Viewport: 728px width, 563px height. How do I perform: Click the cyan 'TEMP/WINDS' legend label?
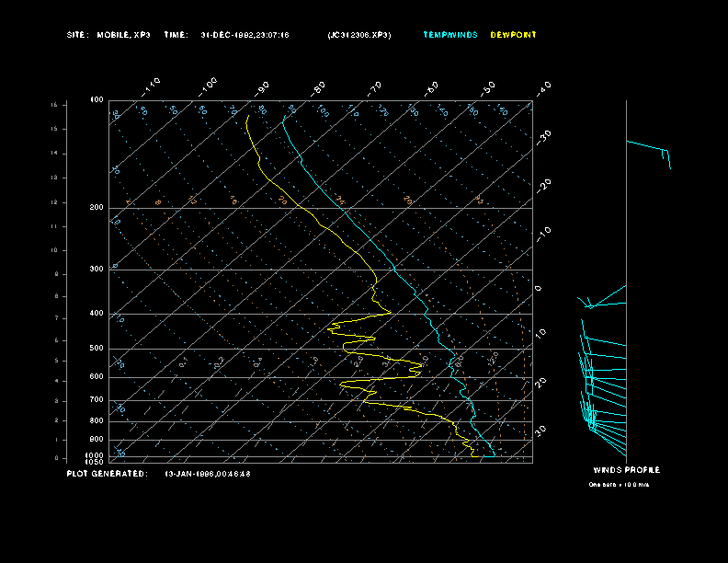pos(449,35)
